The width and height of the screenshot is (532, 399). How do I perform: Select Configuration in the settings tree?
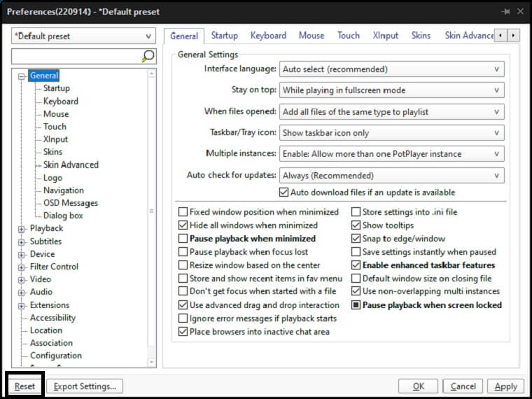point(55,355)
